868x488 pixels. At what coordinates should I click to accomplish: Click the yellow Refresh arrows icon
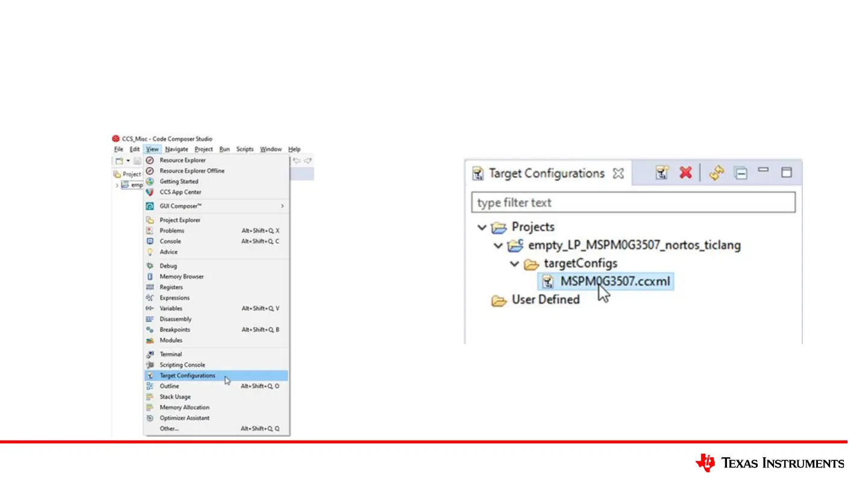716,174
